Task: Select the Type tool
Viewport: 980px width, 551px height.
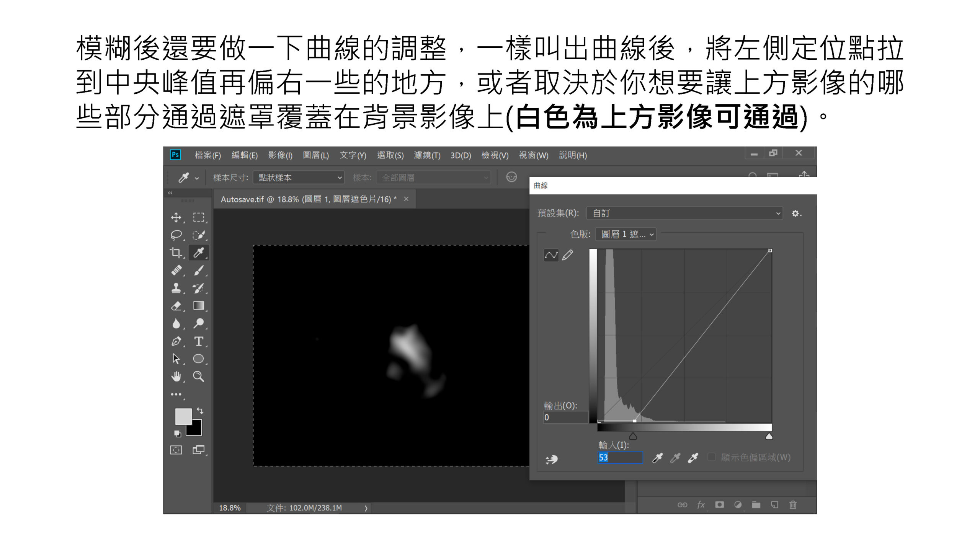Action: pyautogui.click(x=199, y=340)
